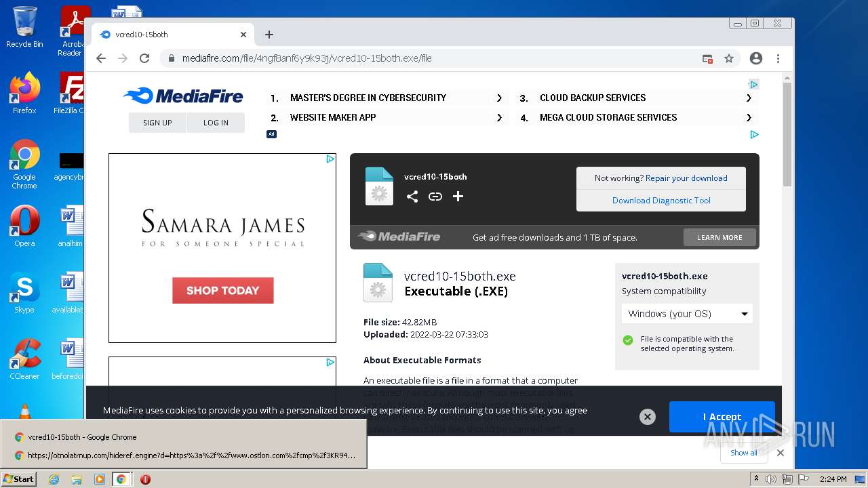The width and height of the screenshot is (868, 488).
Task: Open the Skype desktop icon
Action: [x=24, y=293]
